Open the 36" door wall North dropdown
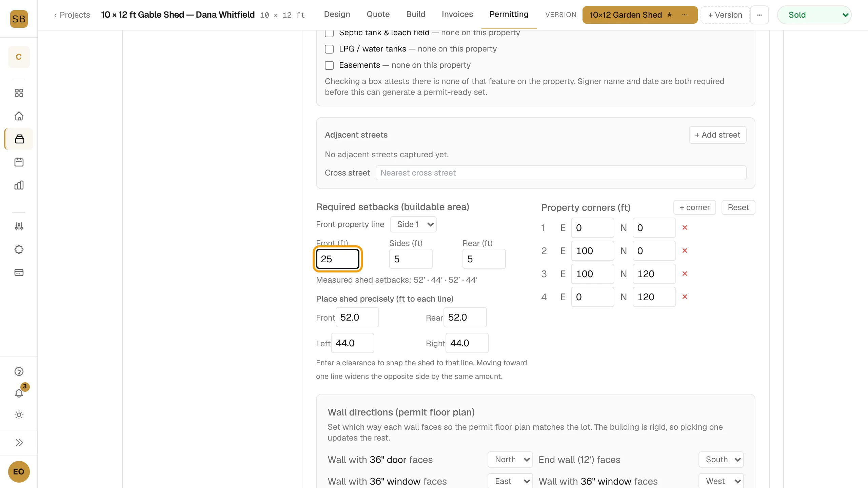 tap(510, 460)
